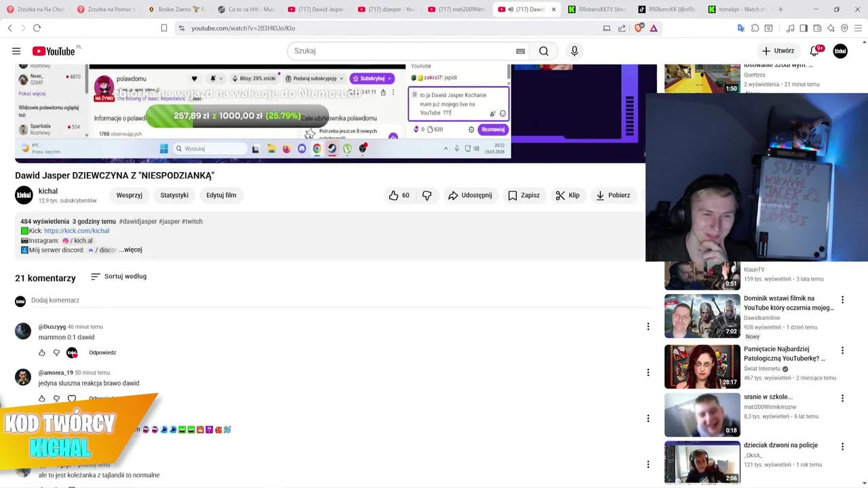Screen dimensions: 868x488
Task: Dislike the comment from @Duszyyg
Action: (x=56, y=352)
